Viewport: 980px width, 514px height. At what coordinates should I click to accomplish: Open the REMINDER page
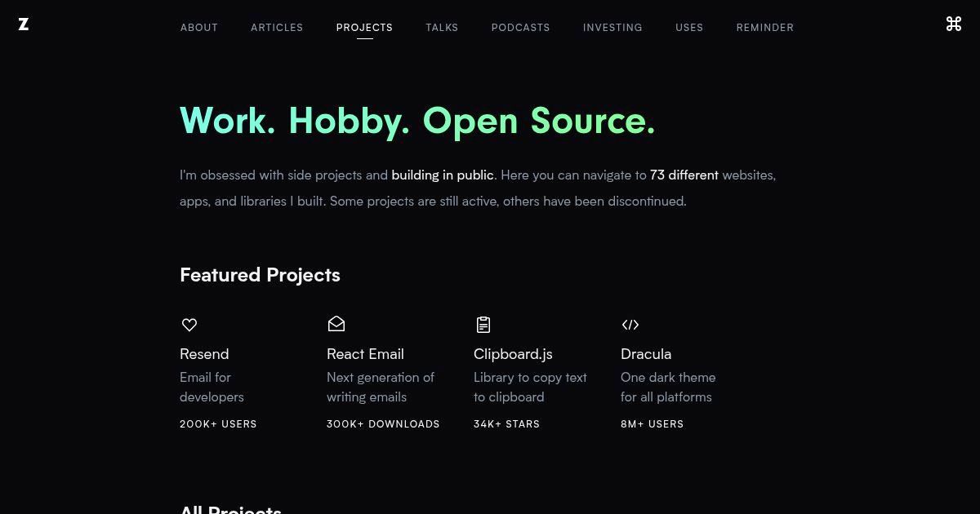tap(764, 27)
